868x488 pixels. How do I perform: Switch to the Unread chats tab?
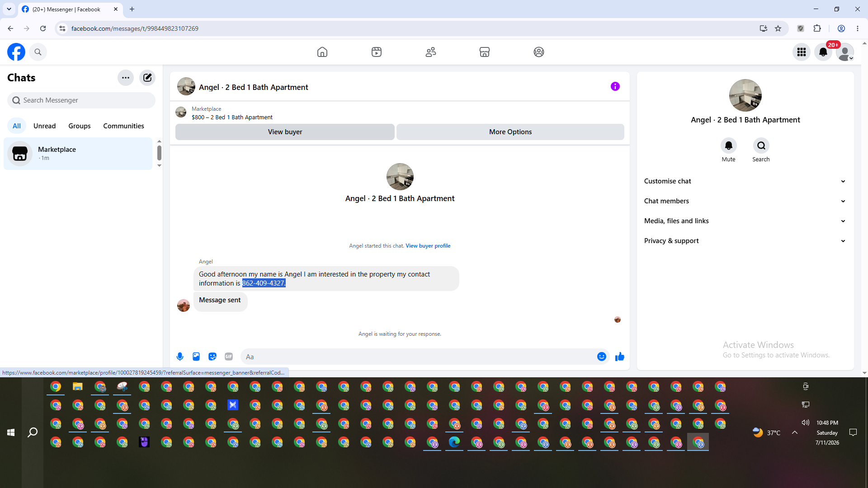coord(45,126)
